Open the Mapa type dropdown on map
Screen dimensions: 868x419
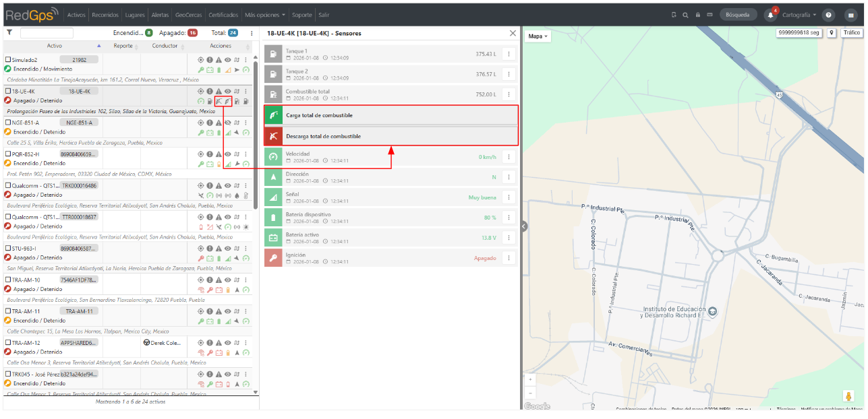pyautogui.click(x=538, y=36)
